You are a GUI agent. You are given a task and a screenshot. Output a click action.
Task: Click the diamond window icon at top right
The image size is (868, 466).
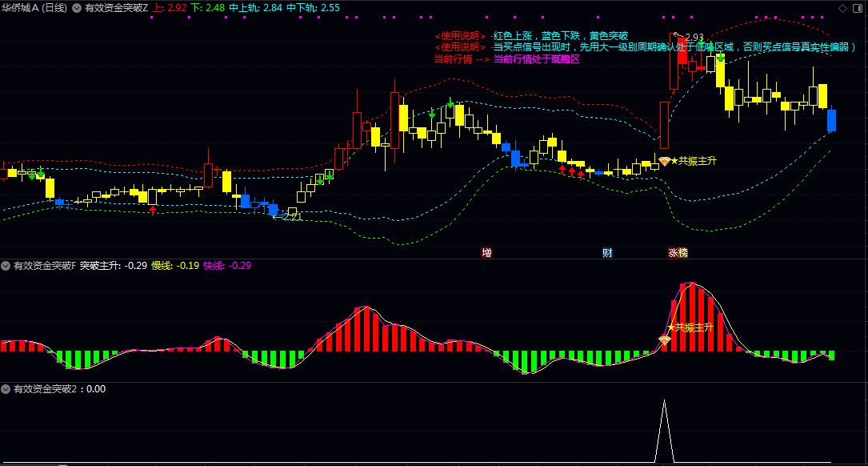(x=842, y=7)
